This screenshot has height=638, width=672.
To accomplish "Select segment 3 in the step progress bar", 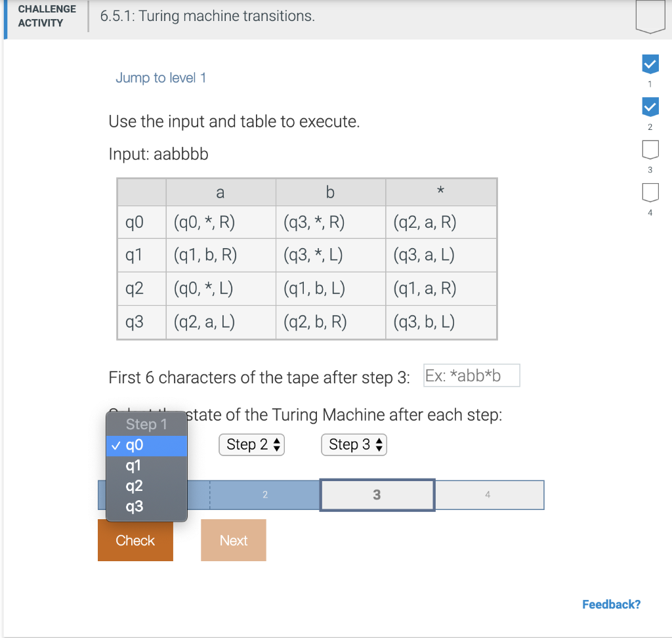I will 377,494.
